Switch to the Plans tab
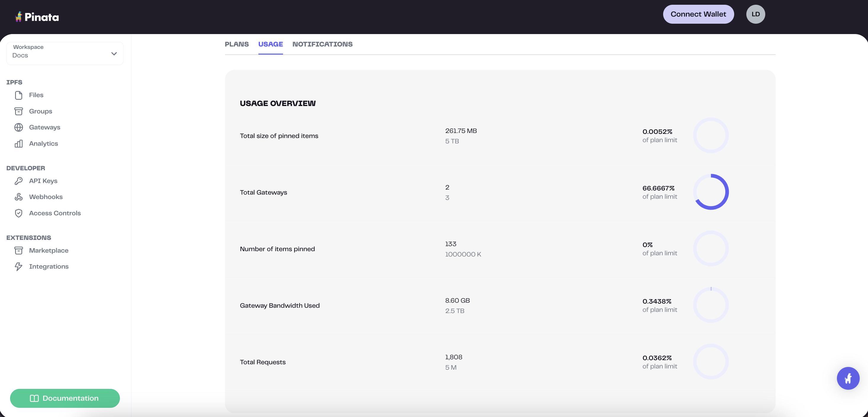This screenshot has width=868, height=417. pos(237,44)
